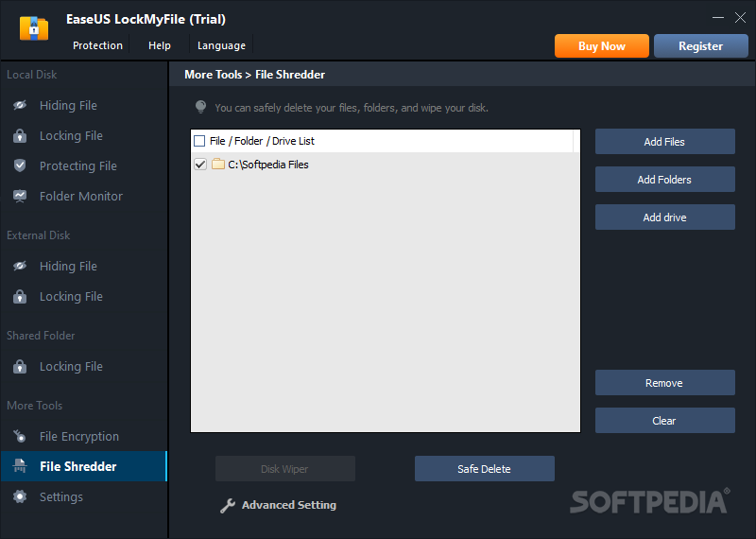Screen dimensions: 756x539
Task: Click the Add drive button
Action: (x=665, y=217)
